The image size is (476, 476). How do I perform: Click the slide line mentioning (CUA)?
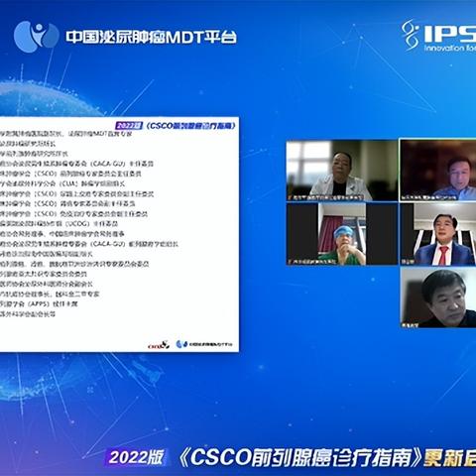(x=62, y=183)
